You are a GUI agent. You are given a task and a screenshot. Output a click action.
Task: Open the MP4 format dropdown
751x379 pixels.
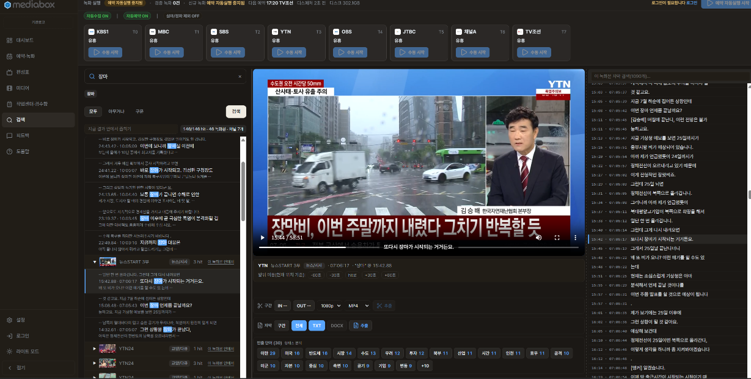point(358,306)
